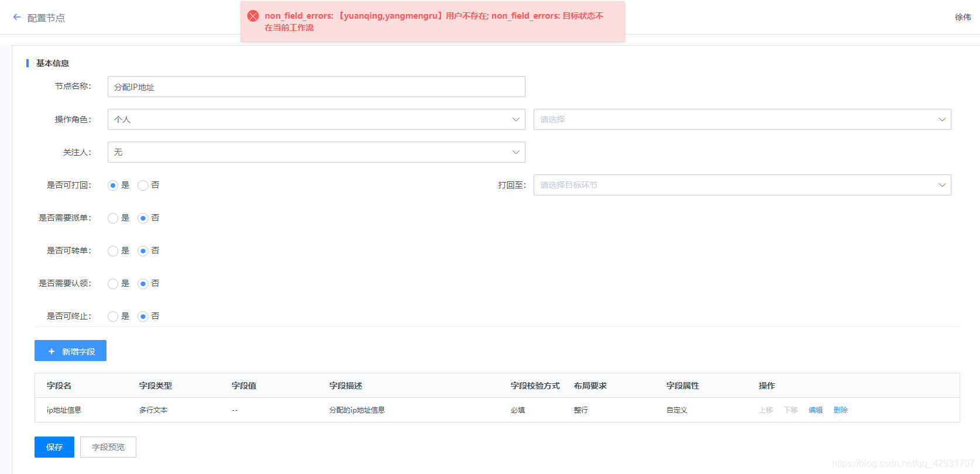Click 编辑 in the ip地址信息 row

pos(816,410)
